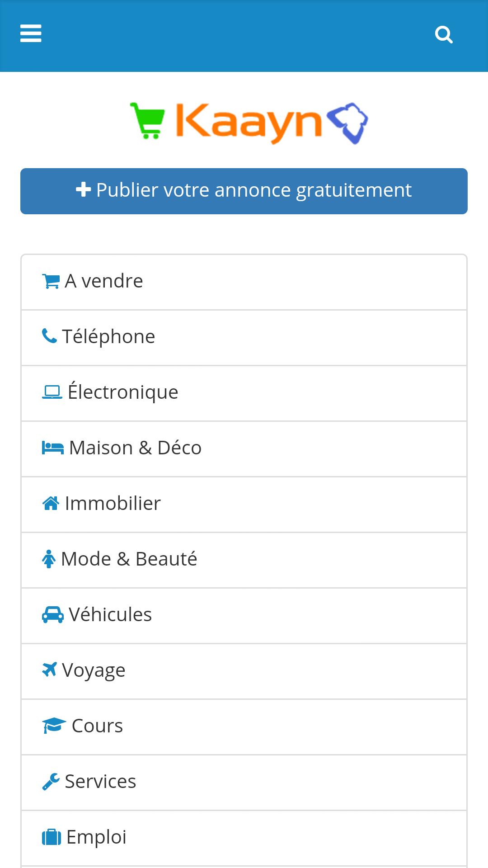Open the Emploi category link
Viewport: 488px width, 868px height.
(x=244, y=838)
